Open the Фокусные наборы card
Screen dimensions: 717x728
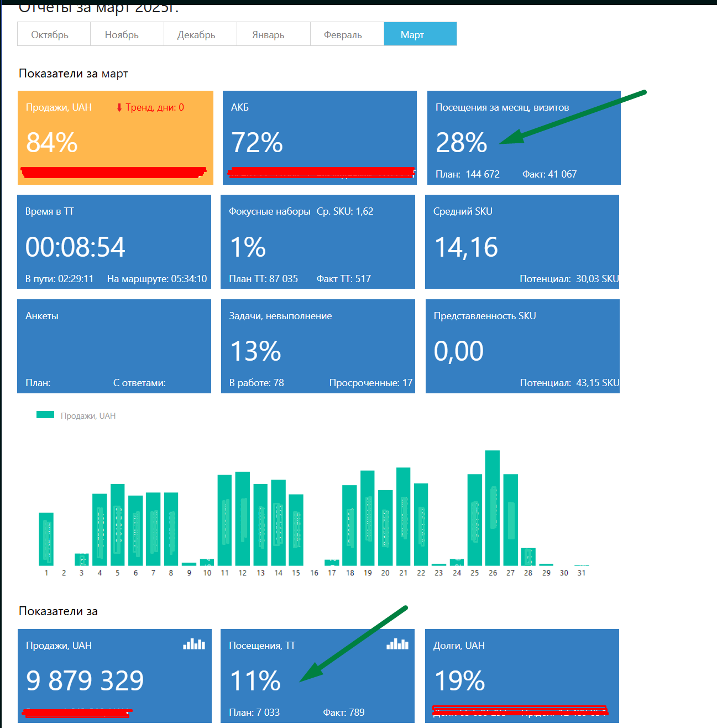tap(318, 242)
